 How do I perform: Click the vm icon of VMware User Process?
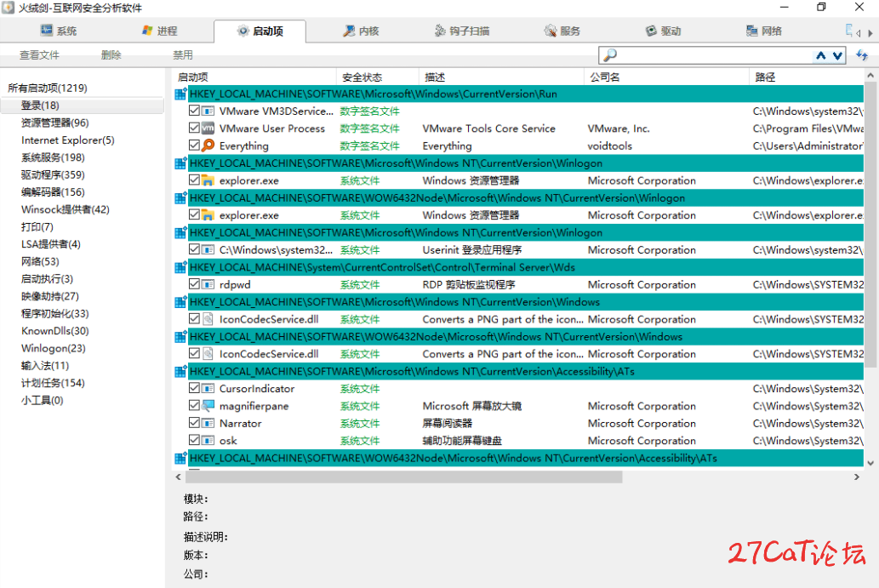[208, 128]
